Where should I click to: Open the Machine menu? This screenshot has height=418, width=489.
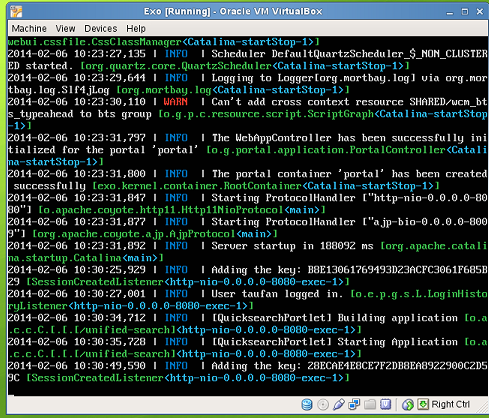tap(29, 29)
